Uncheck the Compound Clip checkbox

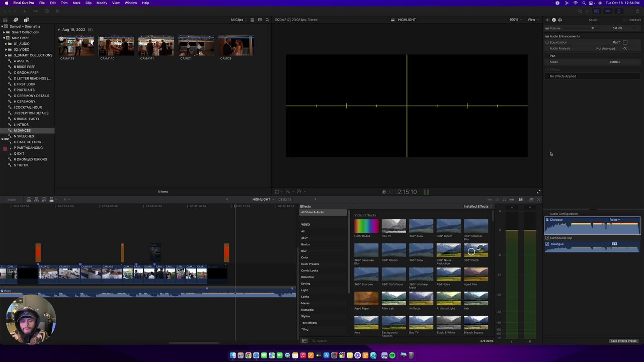tap(547, 238)
